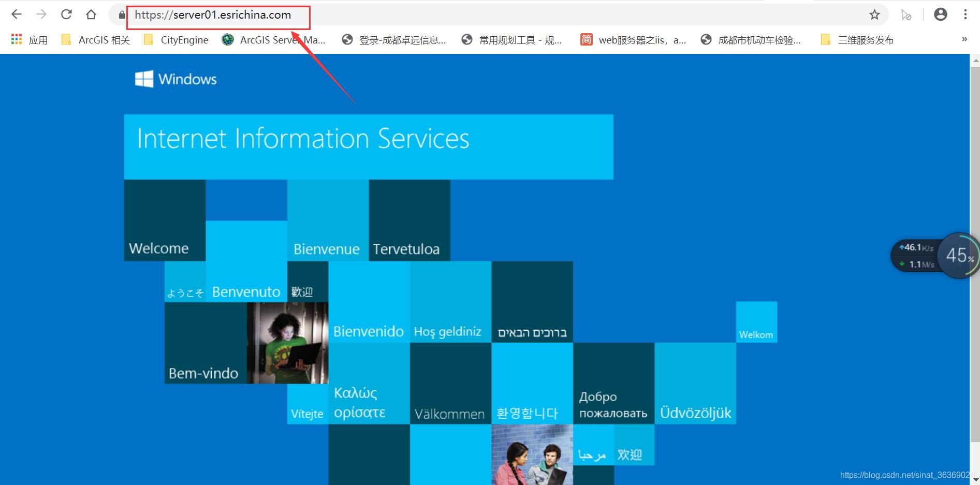The height and width of the screenshot is (485, 980).
Task: Open the browser profile avatar
Action: (940, 14)
